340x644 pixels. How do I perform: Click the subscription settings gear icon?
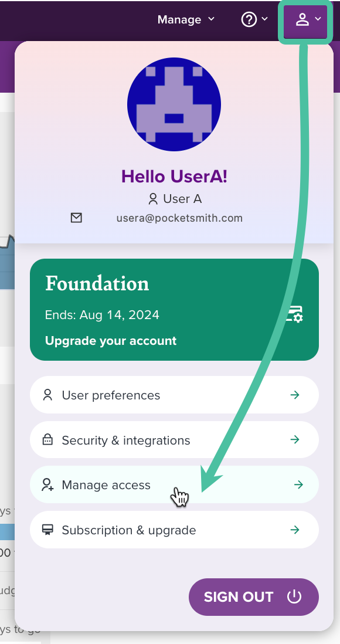(294, 314)
